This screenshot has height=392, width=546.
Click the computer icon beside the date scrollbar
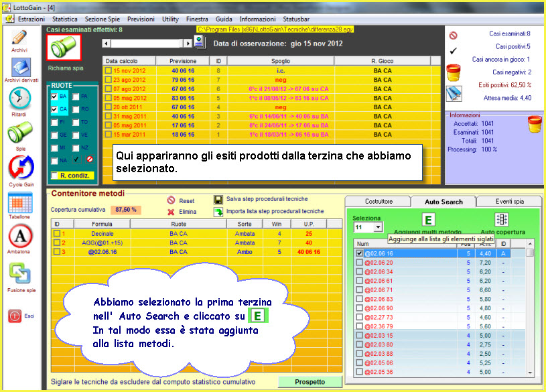click(x=200, y=42)
